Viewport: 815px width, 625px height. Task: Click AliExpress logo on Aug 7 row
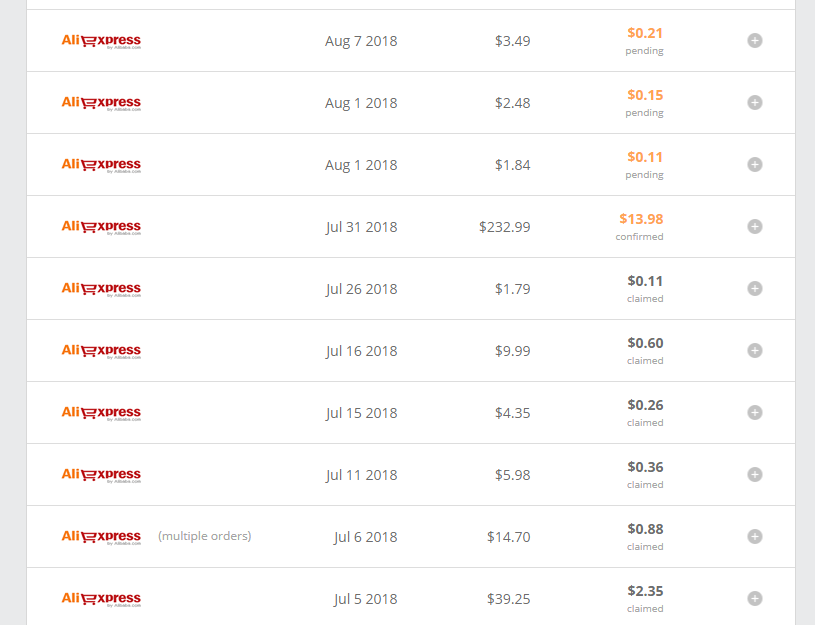tap(101, 41)
